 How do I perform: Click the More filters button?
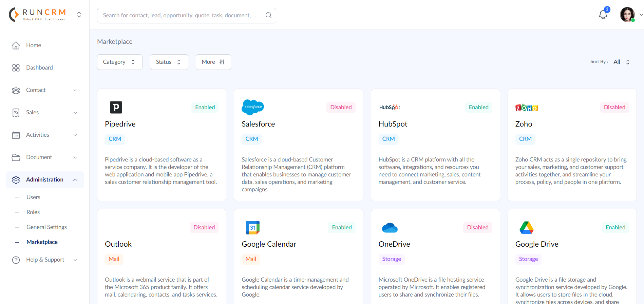pos(213,62)
